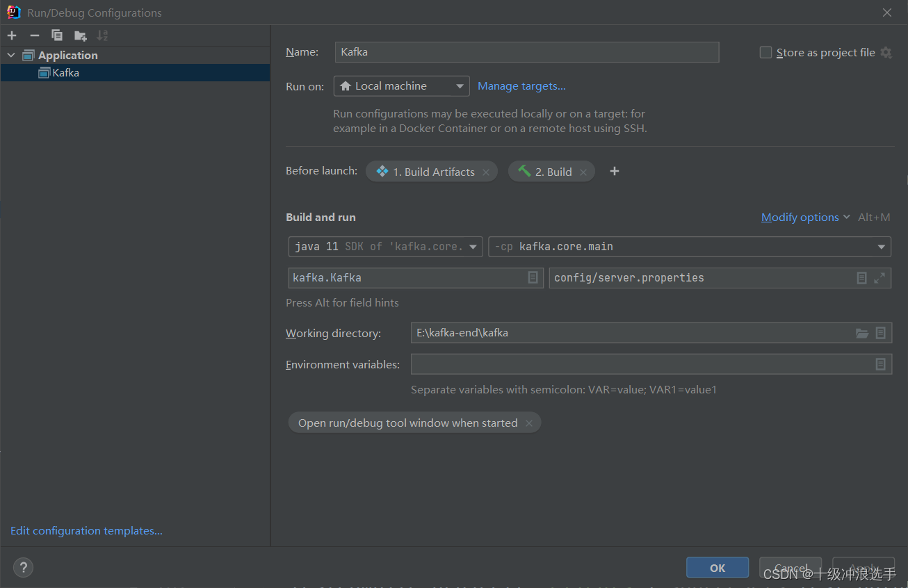Image resolution: width=908 pixels, height=588 pixels.
Task: Edit environment variables via list icon
Action: 880,364
